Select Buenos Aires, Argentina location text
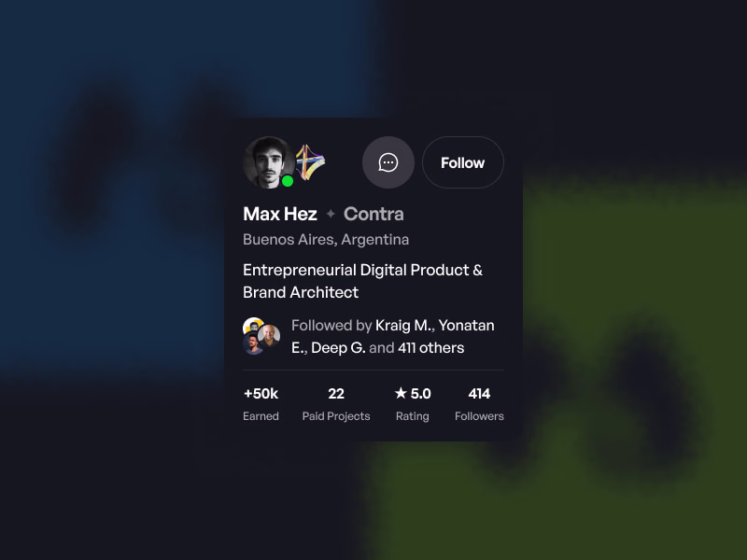The width and height of the screenshot is (747, 560). [x=326, y=240]
